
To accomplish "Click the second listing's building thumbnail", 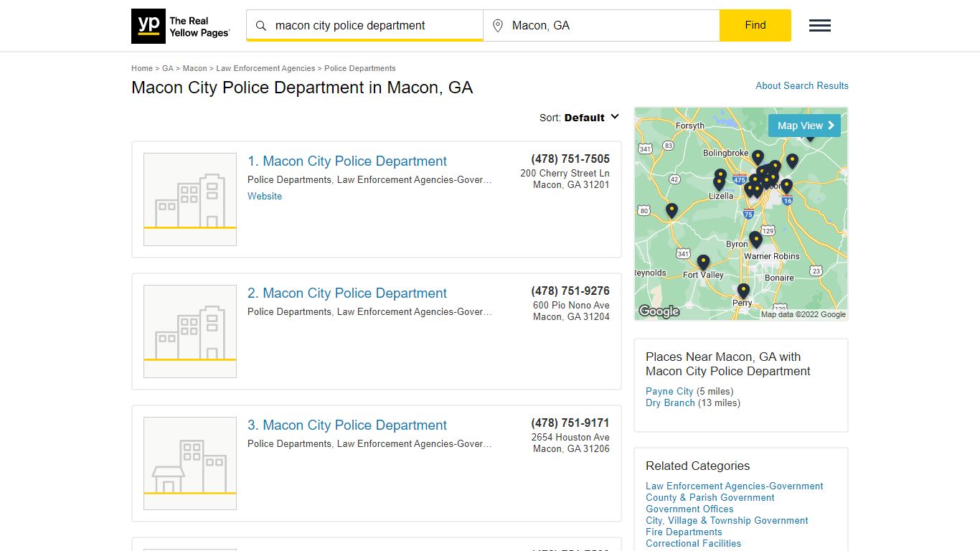I will [190, 331].
